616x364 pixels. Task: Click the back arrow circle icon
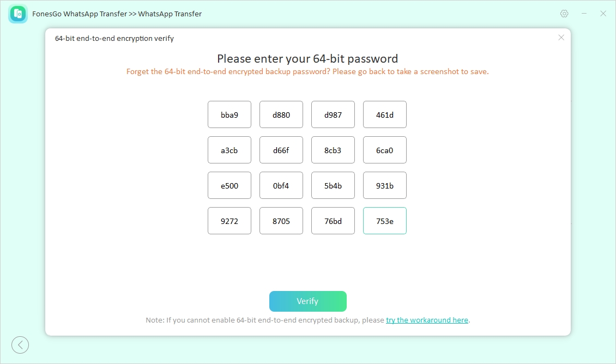coord(20,344)
